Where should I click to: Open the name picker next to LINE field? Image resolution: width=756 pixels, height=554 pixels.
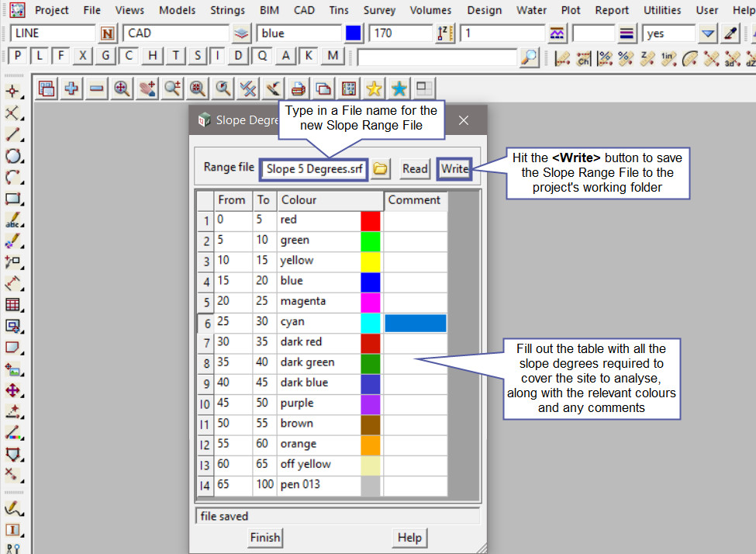coord(108,34)
